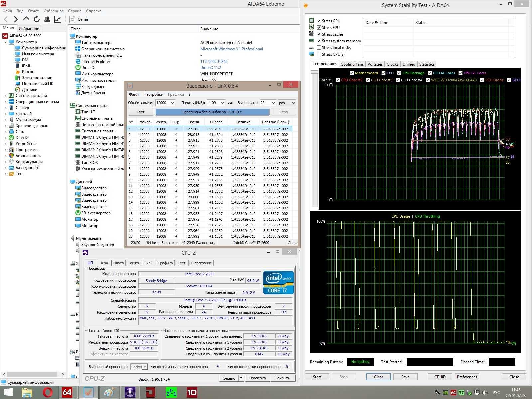
Task: Collapse the Компьютер tree node
Action: coord(5,42)
